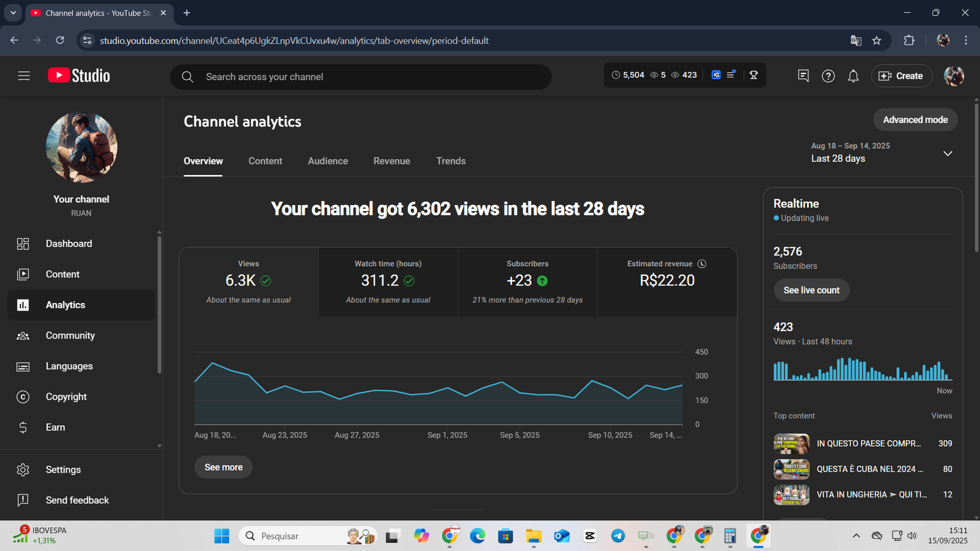The image size is (980, 551).
Task: Open the Help question mark icon
Action: 828,76
